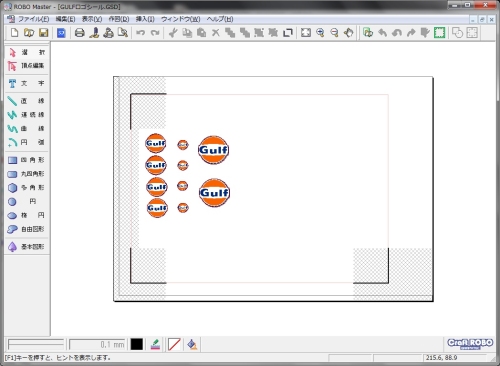The image size is (500, 366).
Task: Click the line color pen icon
Action: click(x=155, y=344)
